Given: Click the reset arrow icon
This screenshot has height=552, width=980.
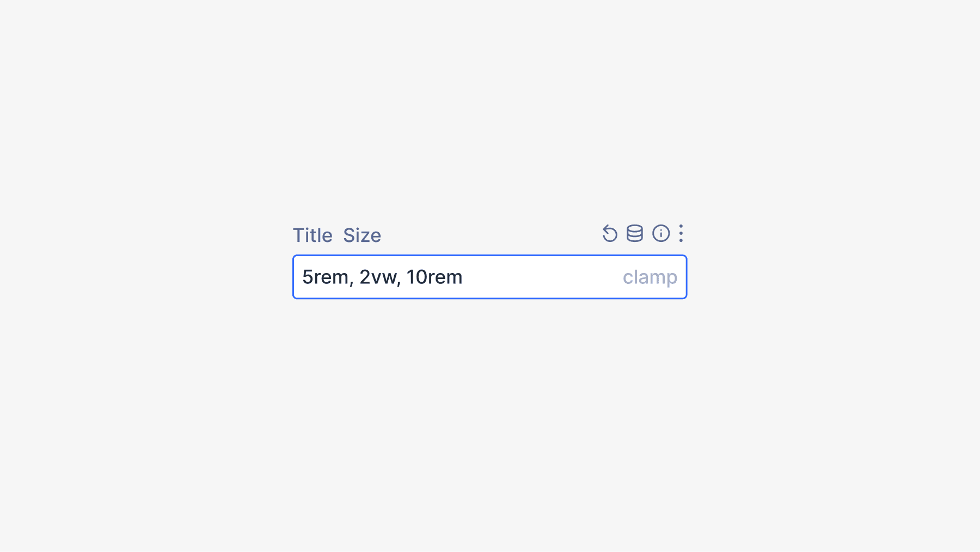Looking at the screenshot, I should click(610, 234).
